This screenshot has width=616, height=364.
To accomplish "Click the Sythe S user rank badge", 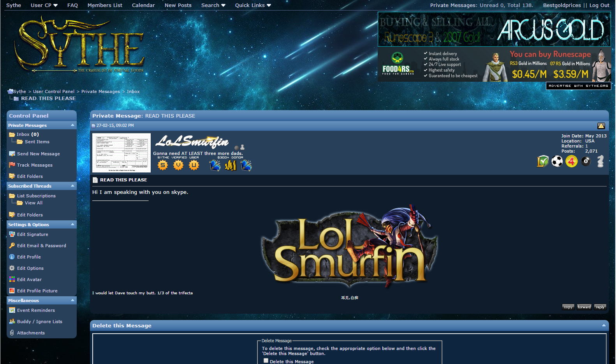I will tap(163, 165).
